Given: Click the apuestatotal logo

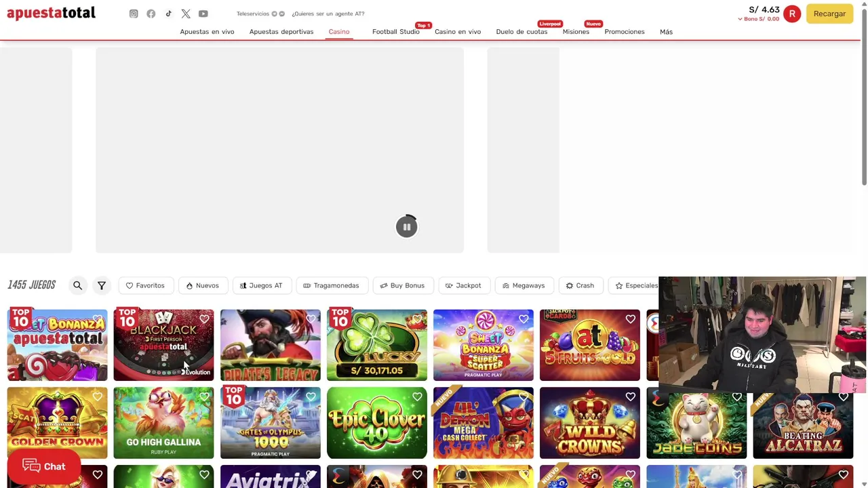Looking at the screenshot, I should click(51, 13).
